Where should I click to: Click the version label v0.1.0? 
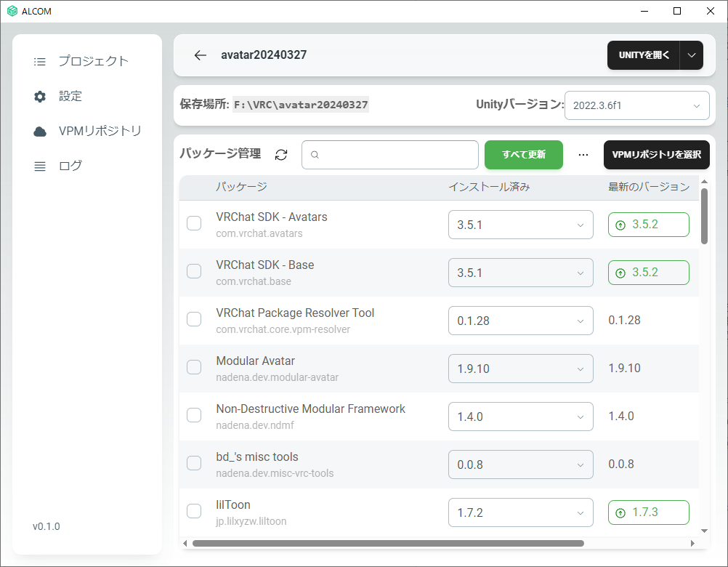coord(46,526)
